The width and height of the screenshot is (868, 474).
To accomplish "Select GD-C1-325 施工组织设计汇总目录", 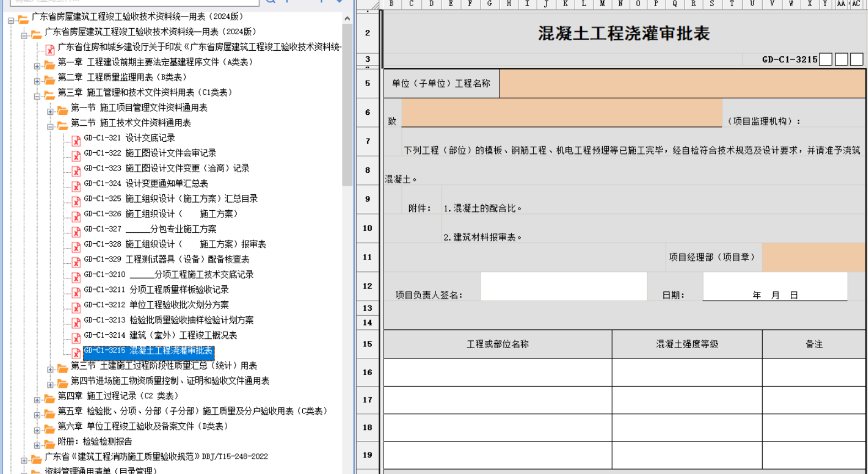I will 171,199.
